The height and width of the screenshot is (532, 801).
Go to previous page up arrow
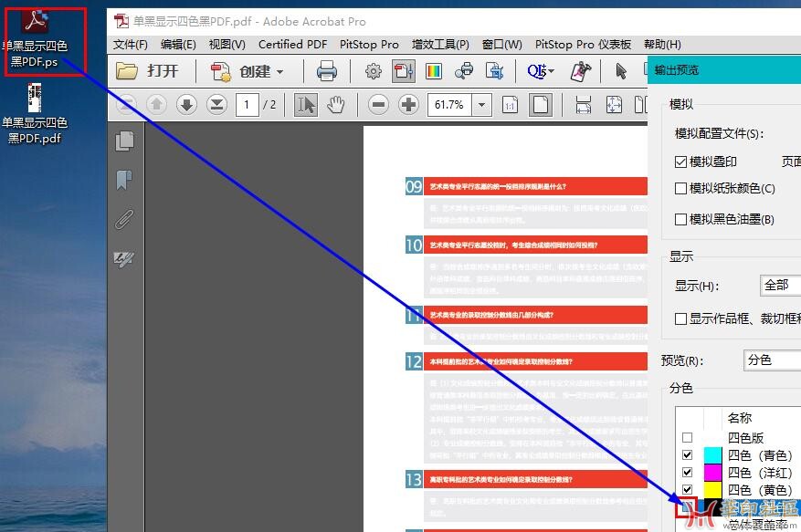click(157, 105)
